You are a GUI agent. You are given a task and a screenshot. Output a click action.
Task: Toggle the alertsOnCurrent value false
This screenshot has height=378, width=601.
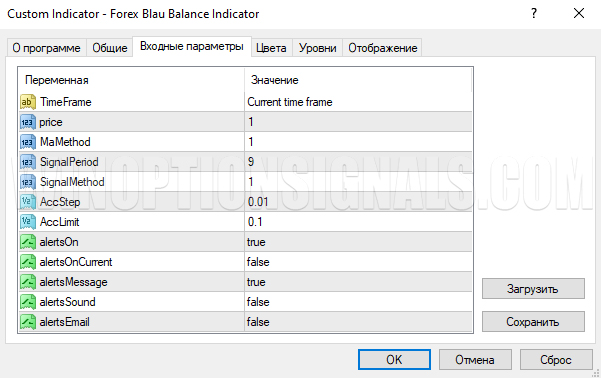click(358, 262)
